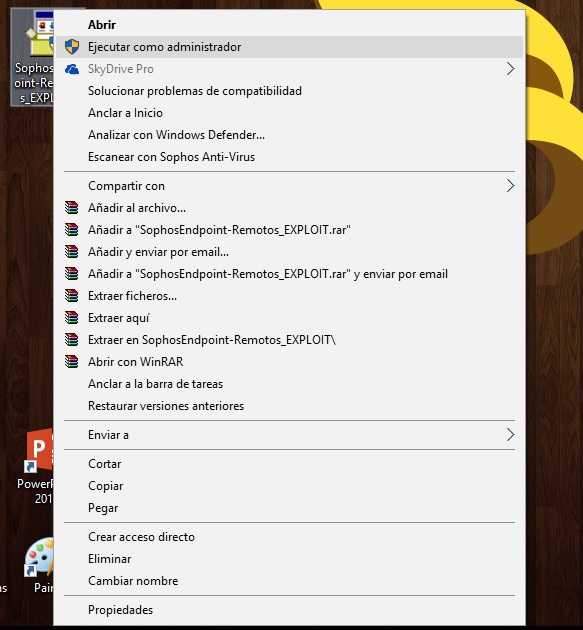Screen dimensions: 583x630
Task: Choose Anclar a la barra de tareas
Action: [289, 384]
